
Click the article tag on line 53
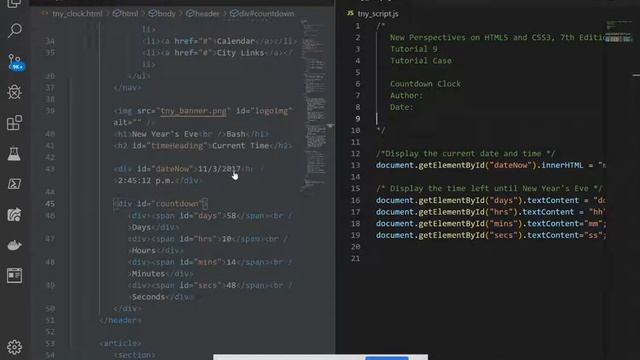(120, 343)
